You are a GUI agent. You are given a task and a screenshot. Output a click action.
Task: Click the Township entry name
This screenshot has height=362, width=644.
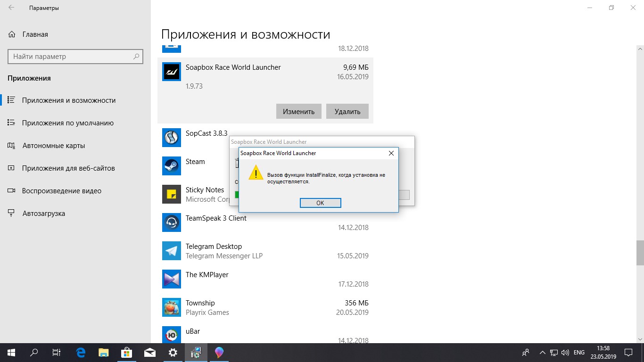(200, 303)
